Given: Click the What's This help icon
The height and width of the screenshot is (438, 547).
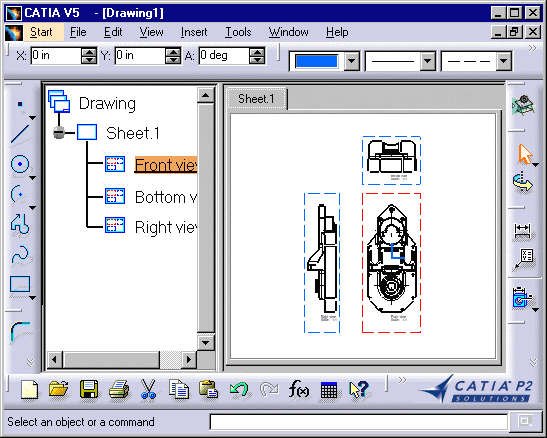Looking at the screenshot, I should pos(359,389).
